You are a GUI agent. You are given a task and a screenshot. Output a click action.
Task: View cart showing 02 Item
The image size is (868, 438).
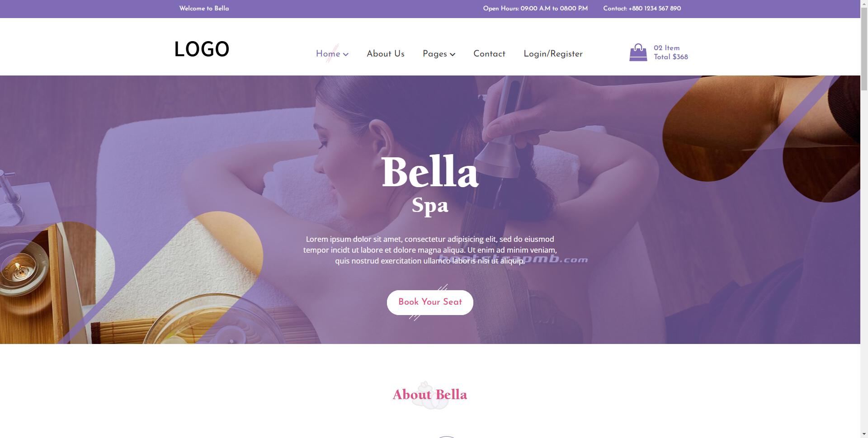click(666, 48)
